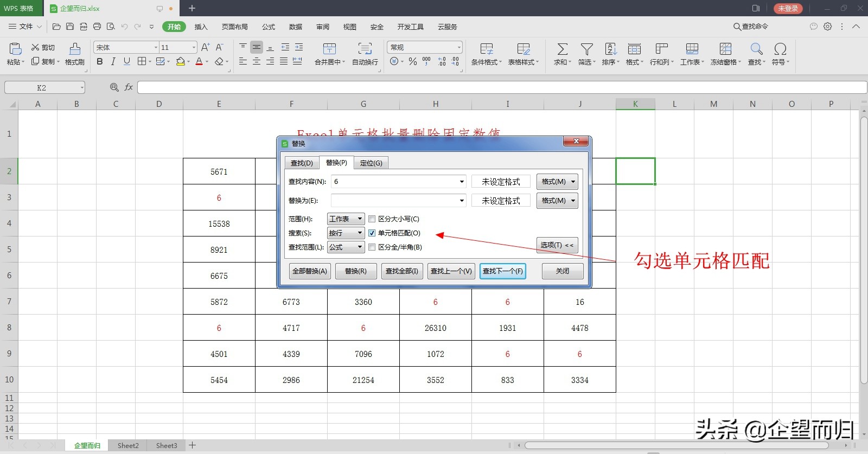Image resolution: width=868 pixels, height=454 pixels.
Task: Click the Wrap Text icon
Action: click(x=365, y=49)
